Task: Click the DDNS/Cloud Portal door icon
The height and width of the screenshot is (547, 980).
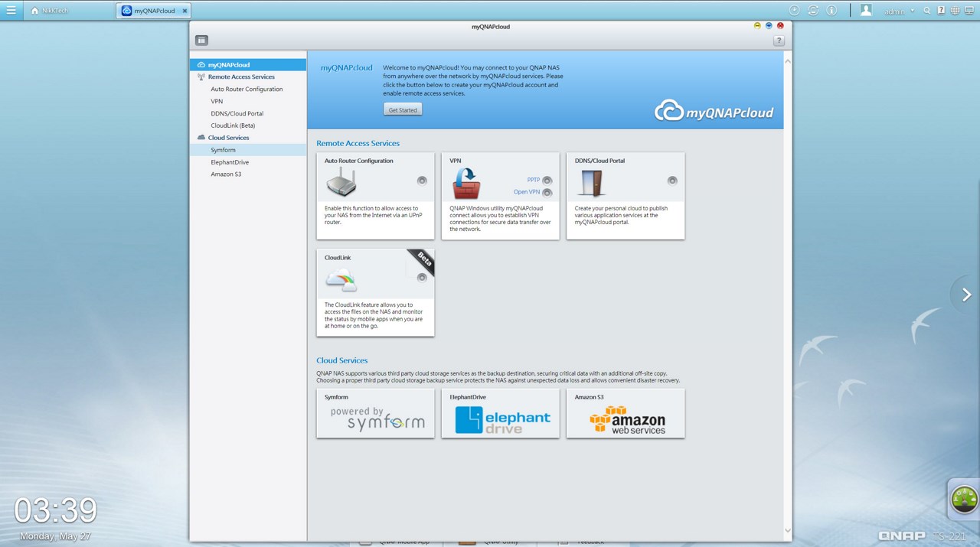Action: [x=592, y=184]
